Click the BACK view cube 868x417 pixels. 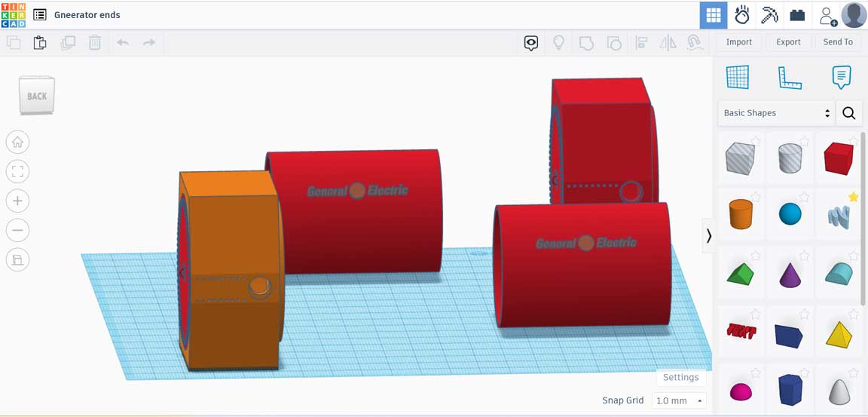point(36,95)
